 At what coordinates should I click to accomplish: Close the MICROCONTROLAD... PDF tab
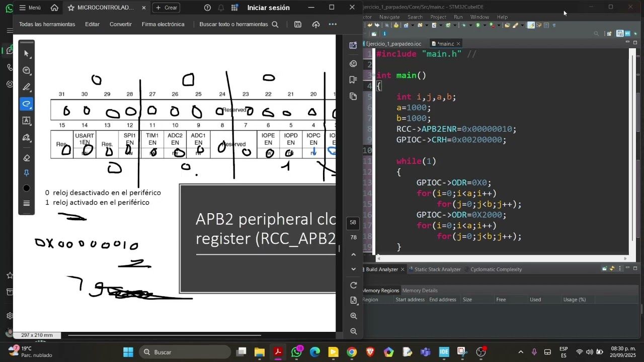click(x=143, y=8)
